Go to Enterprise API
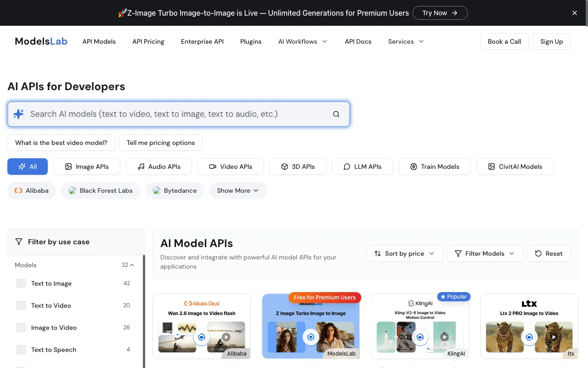This screenshot has height=368, width=588. pyautogui.click(x=202, y=41)
